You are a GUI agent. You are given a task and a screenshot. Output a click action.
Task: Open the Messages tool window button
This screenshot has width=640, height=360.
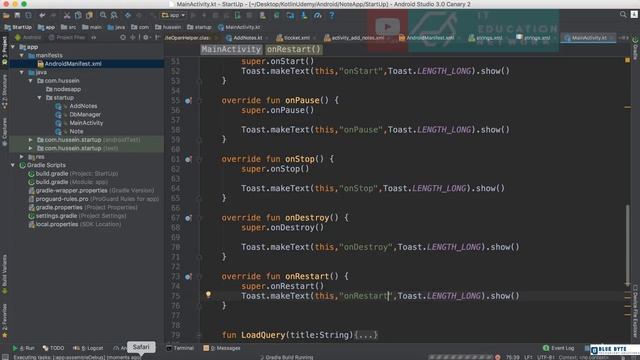click(222, 348)
